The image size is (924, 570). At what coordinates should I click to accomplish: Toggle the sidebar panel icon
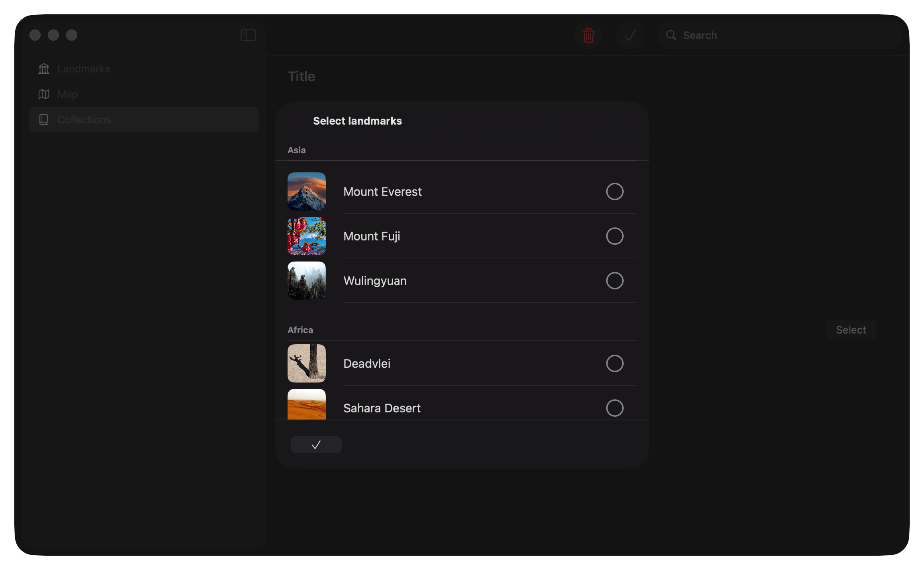point(248,35)
